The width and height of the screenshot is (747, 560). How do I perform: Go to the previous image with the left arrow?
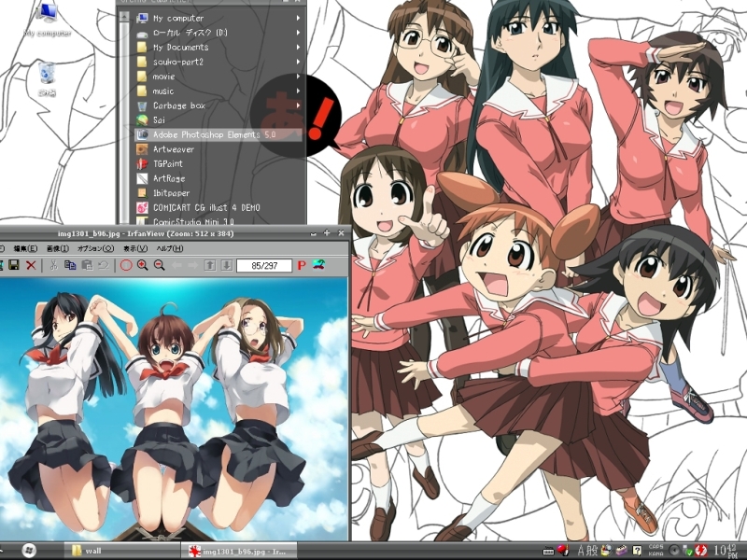176,265
